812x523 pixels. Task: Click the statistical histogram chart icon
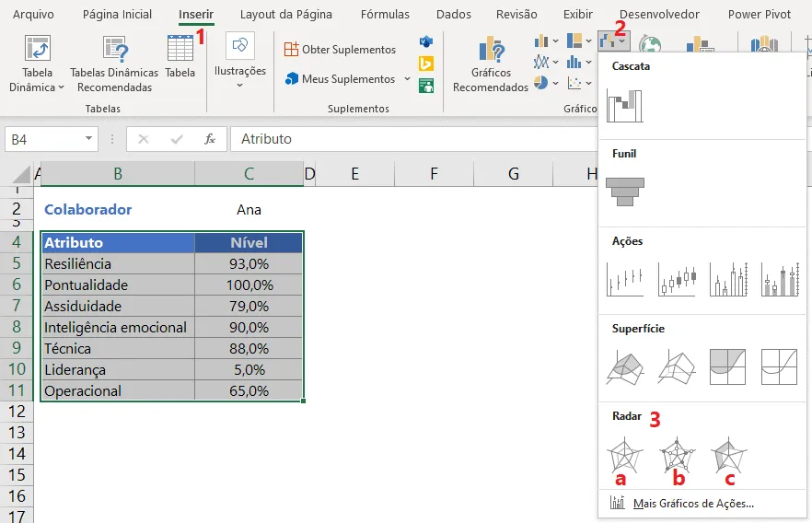574,62
